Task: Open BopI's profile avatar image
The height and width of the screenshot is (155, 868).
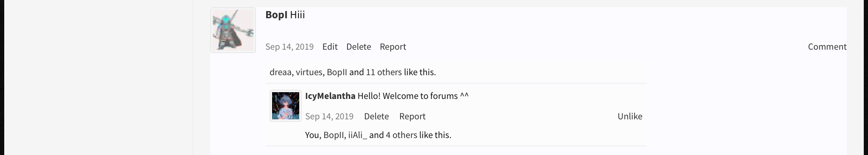Action: coord(233,30)
